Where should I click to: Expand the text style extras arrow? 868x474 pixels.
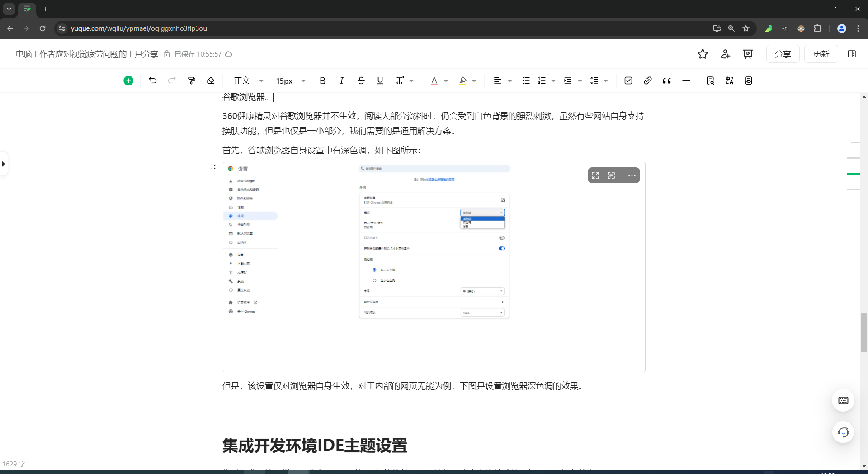pyautogui.click(x=411, y=81)
